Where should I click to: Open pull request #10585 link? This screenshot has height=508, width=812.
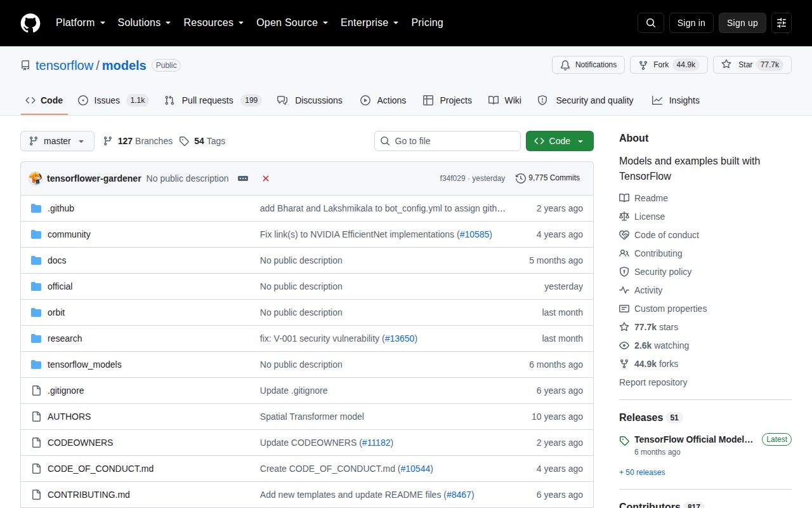point(475,234)
